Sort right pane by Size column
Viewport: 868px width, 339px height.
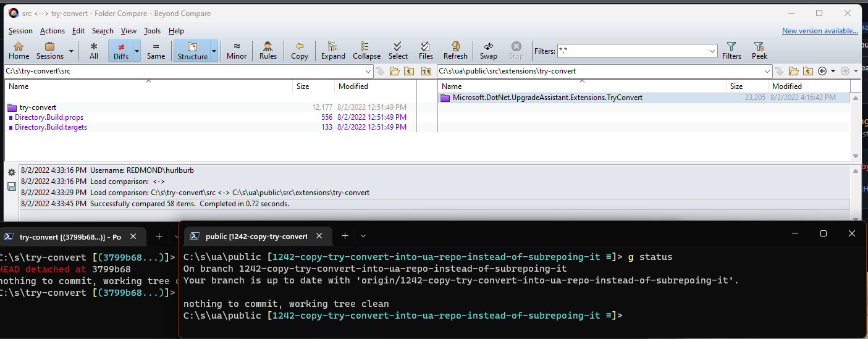point(747,86)
